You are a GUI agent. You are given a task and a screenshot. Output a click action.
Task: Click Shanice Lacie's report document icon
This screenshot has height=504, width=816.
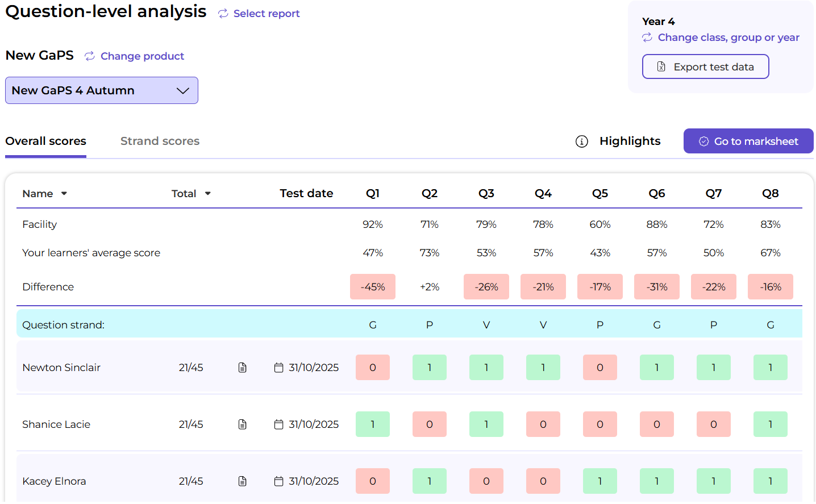click(243, 424)
